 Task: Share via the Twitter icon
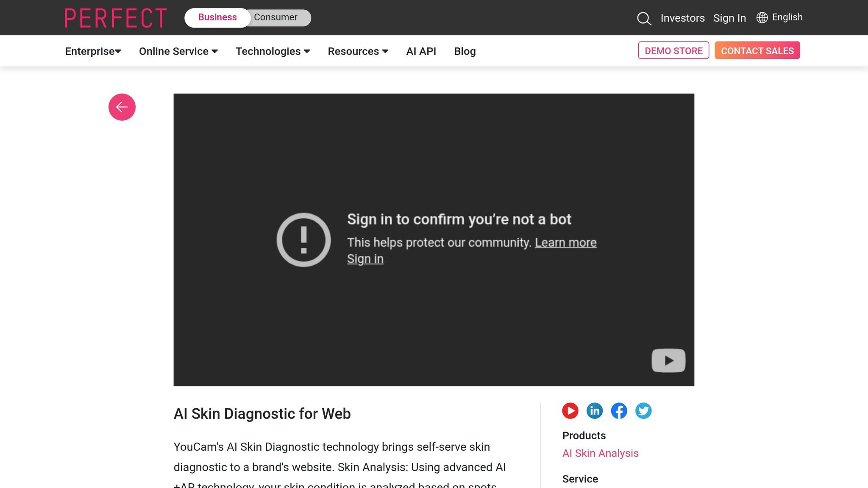[x=643, y=410]
